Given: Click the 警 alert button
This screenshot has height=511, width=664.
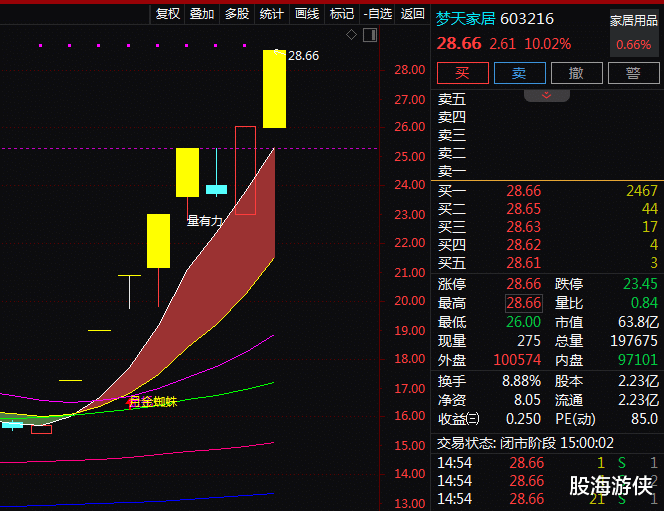Looking at the screenshot, I should [x=633, y=73].
